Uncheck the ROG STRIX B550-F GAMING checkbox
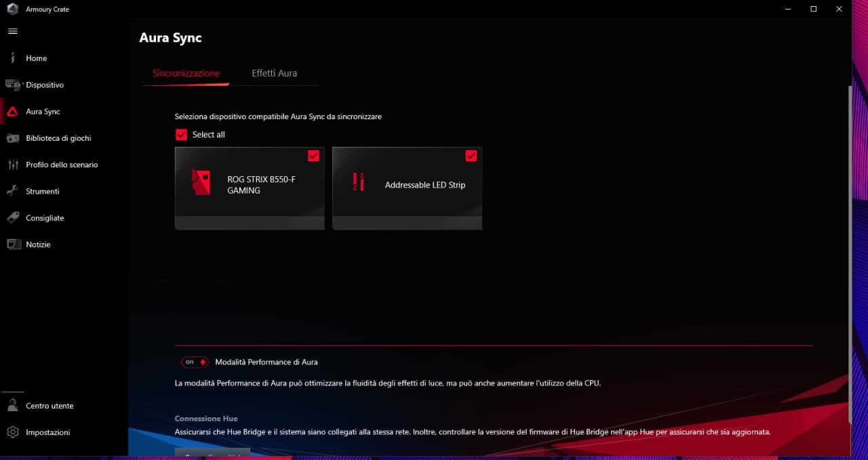The image size is (868, 460). (x=313, y=156)
